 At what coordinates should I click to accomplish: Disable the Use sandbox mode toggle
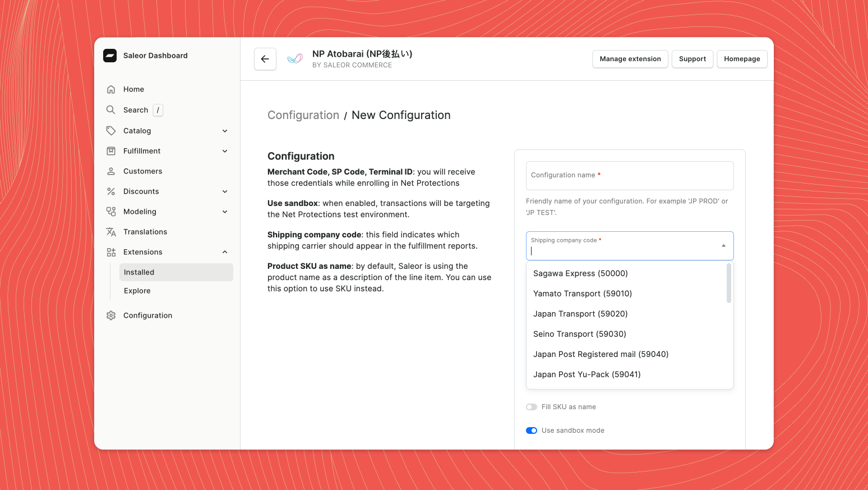point(532,431)
